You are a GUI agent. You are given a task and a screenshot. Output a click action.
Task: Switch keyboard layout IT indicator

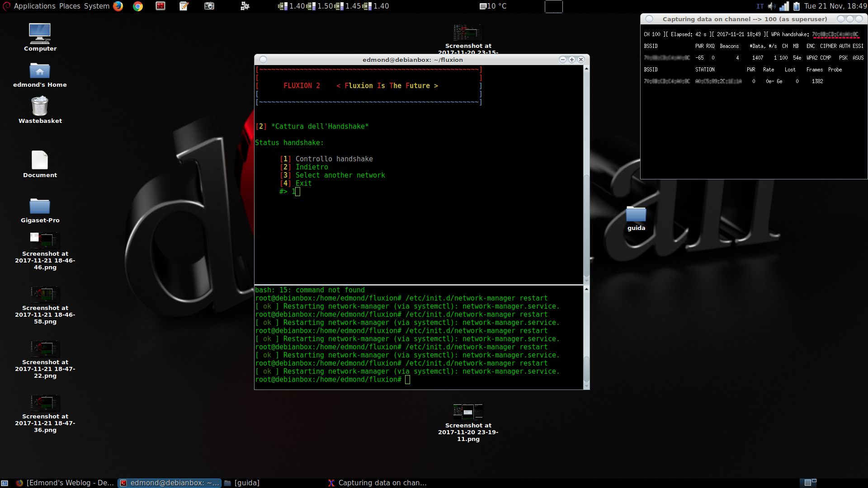point(760,6)
